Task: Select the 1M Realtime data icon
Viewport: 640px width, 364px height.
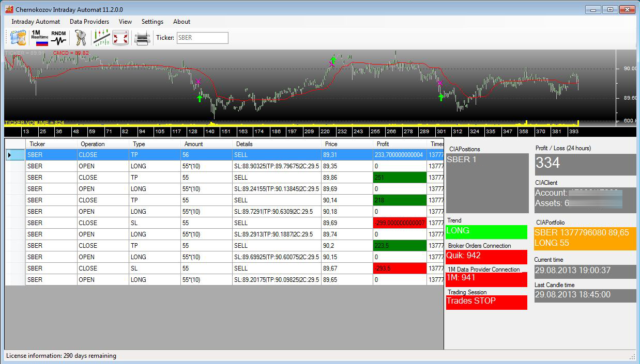Action: click(x=39, y=38)
